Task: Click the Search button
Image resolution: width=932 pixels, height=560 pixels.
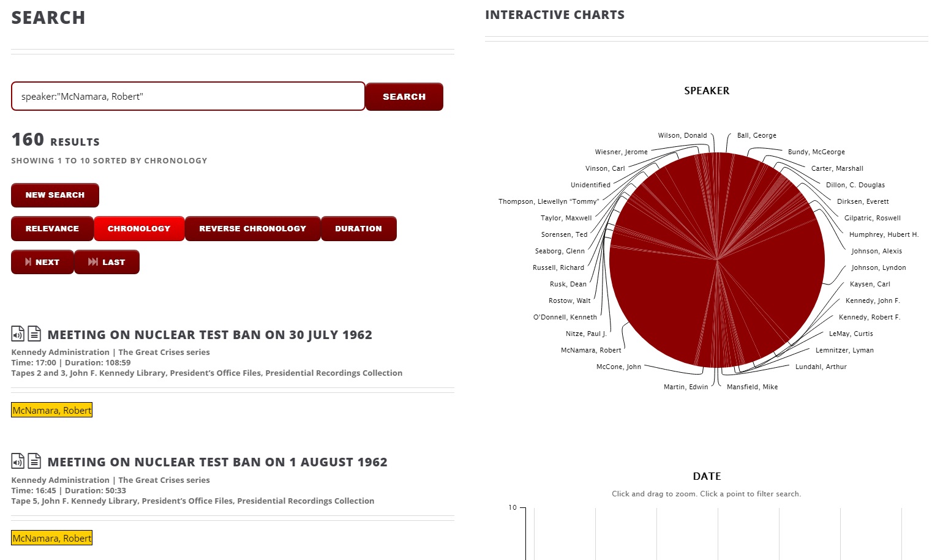Action: [404, 97]
